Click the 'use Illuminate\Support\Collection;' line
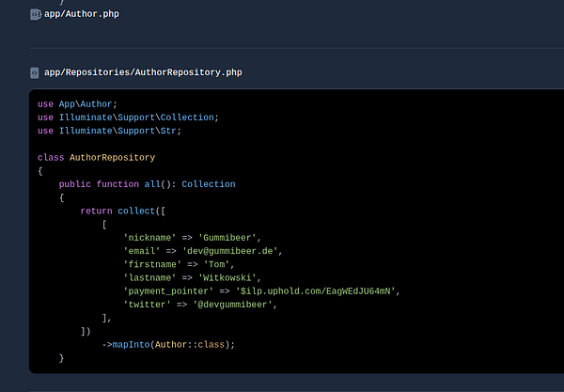564x392 pixels. tap(128, 118)
